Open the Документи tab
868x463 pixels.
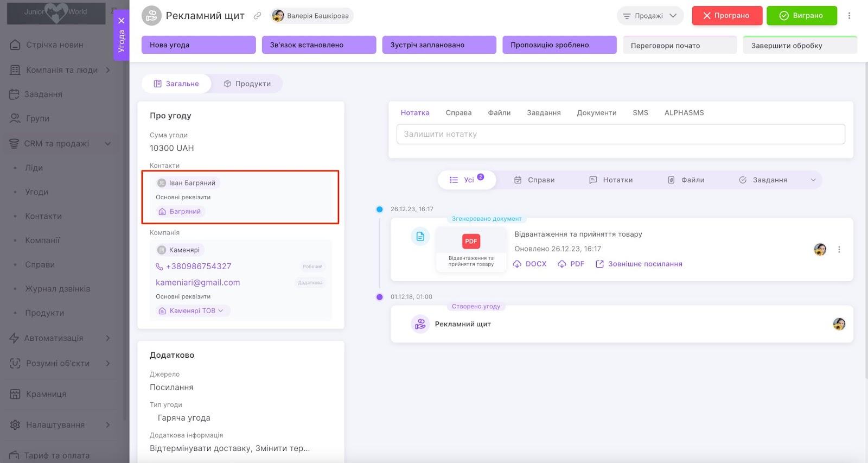(x=597, y=113)
